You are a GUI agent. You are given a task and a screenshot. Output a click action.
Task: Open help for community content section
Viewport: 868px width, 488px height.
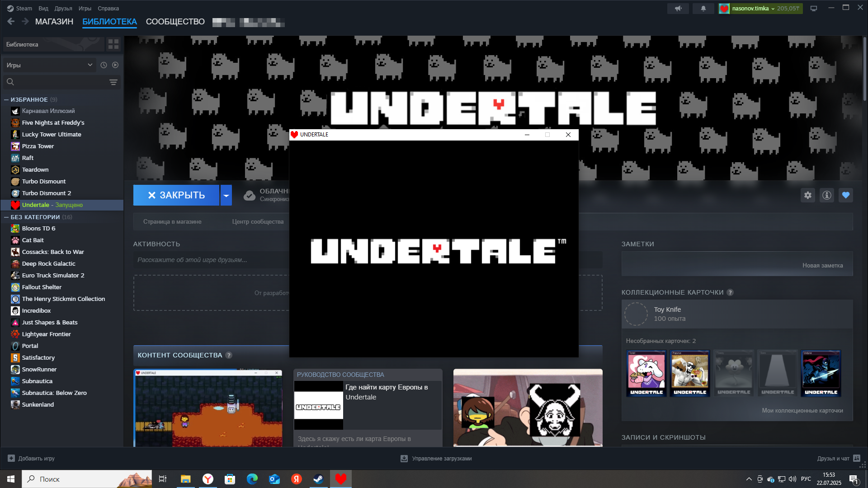(x=229, y=355)
